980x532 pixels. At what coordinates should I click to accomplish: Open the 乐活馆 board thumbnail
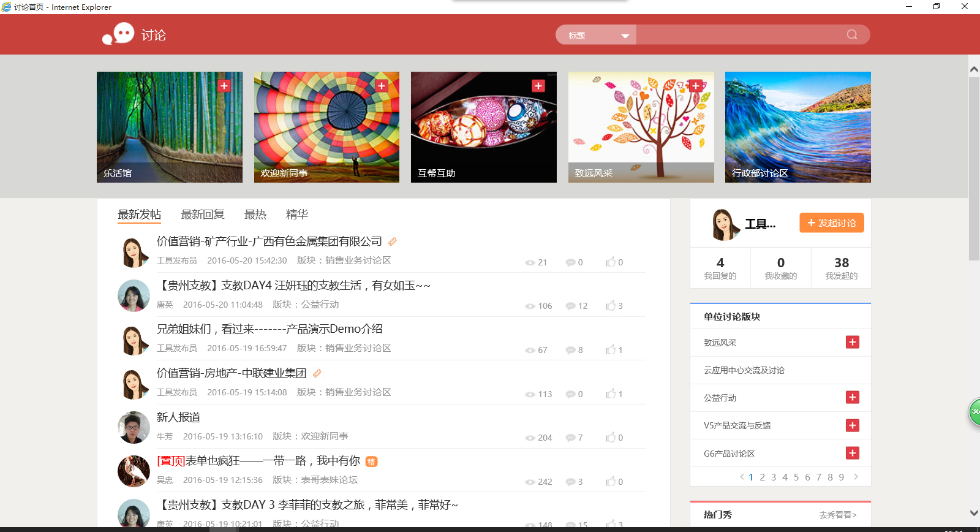click(x=170, y=127)
